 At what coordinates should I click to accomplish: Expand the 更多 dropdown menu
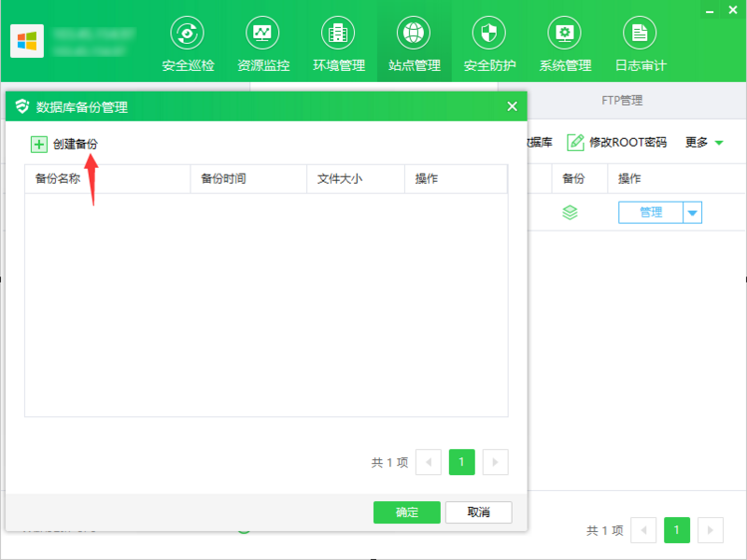pos(705,143)
